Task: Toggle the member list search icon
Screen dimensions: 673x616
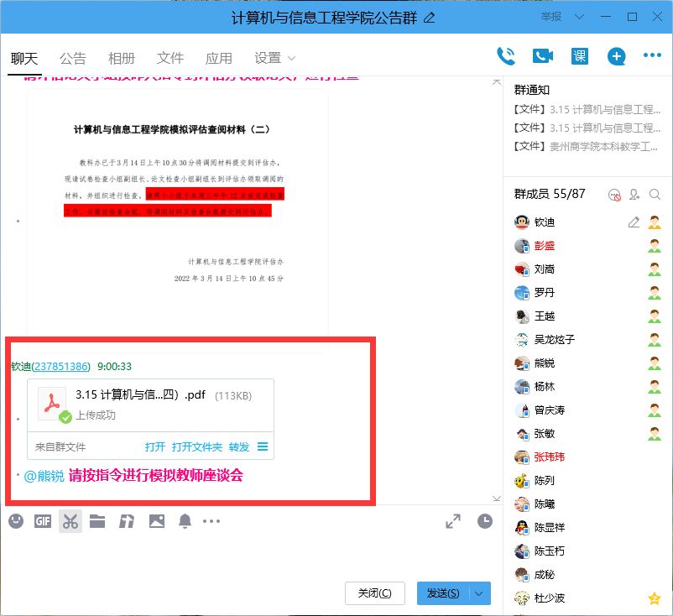Action: click(x=655, y=194)
